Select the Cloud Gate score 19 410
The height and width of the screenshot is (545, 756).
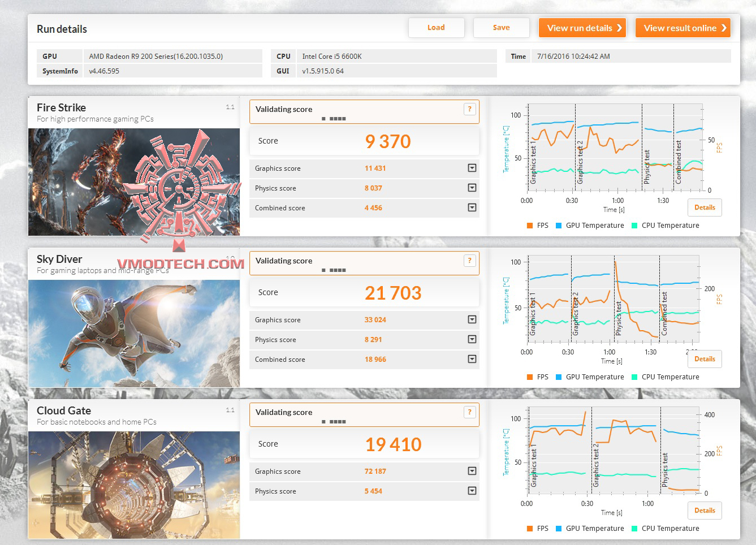[393, 444]
